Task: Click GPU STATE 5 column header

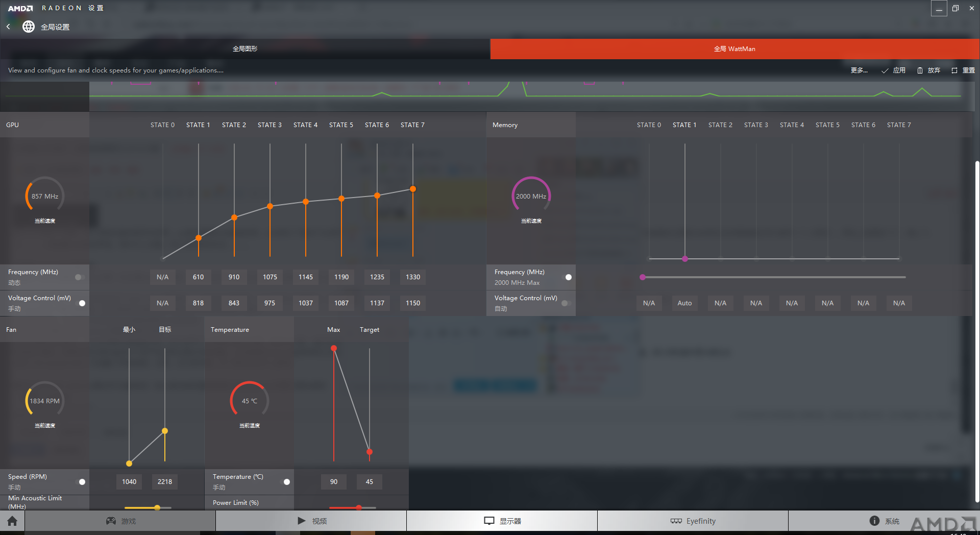Action: (341, 125)
